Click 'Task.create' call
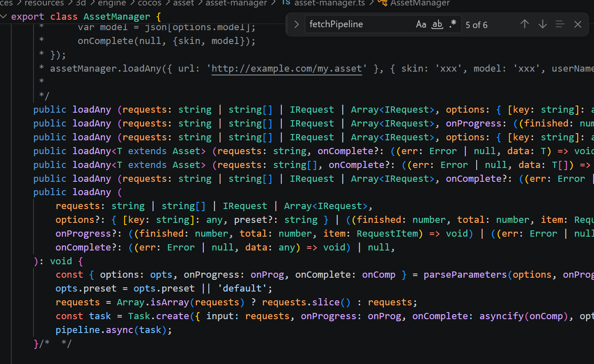This screenshot has height=364, width=594. [158, 316]
